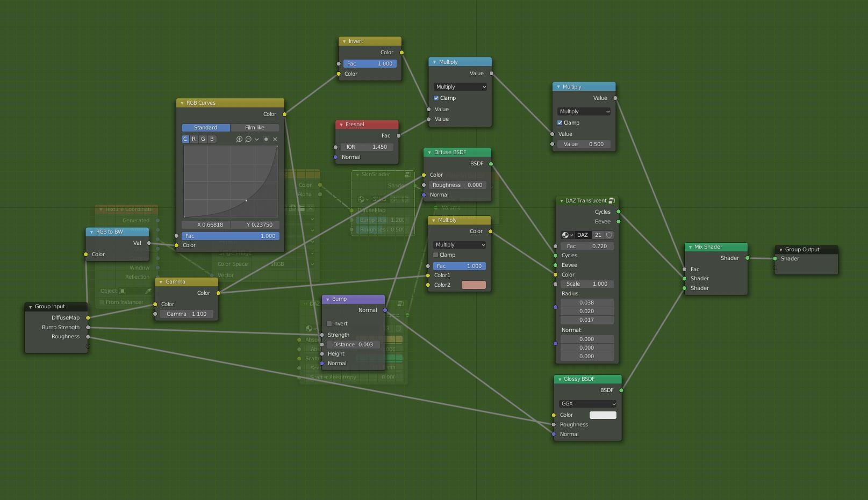Zoom in on the RGB Curves graph
The width and height of the screenshot is (868, 500).
239,139
